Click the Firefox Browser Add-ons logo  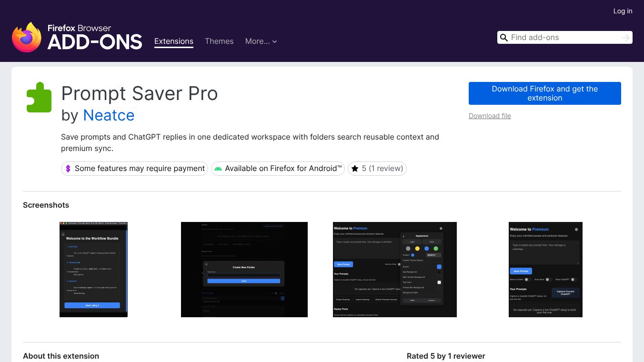pos(77,37)
